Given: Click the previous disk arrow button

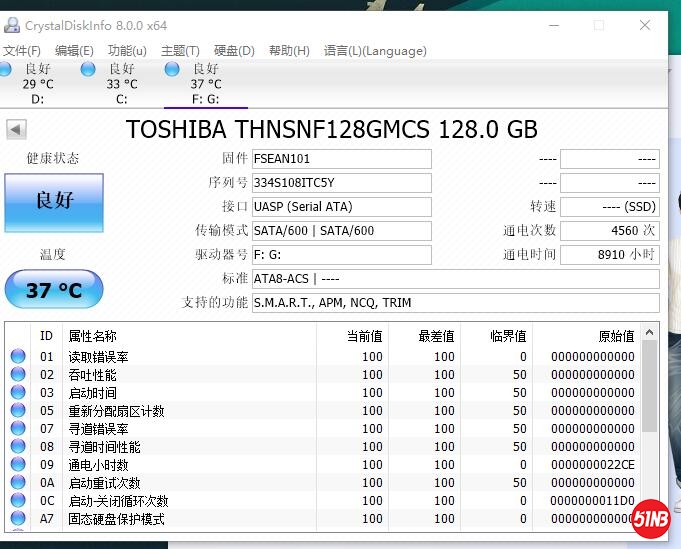Looking at the screenshot, I should 16,130.
